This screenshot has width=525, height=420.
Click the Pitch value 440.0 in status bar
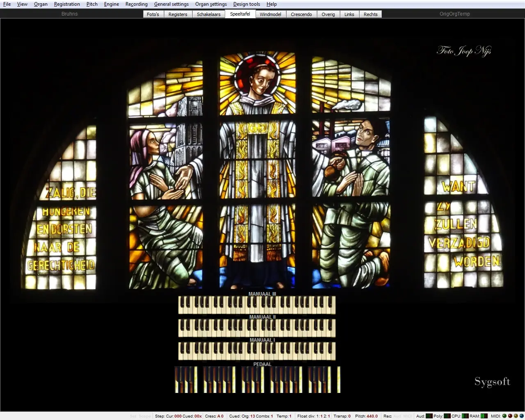[x=372, y=416]
